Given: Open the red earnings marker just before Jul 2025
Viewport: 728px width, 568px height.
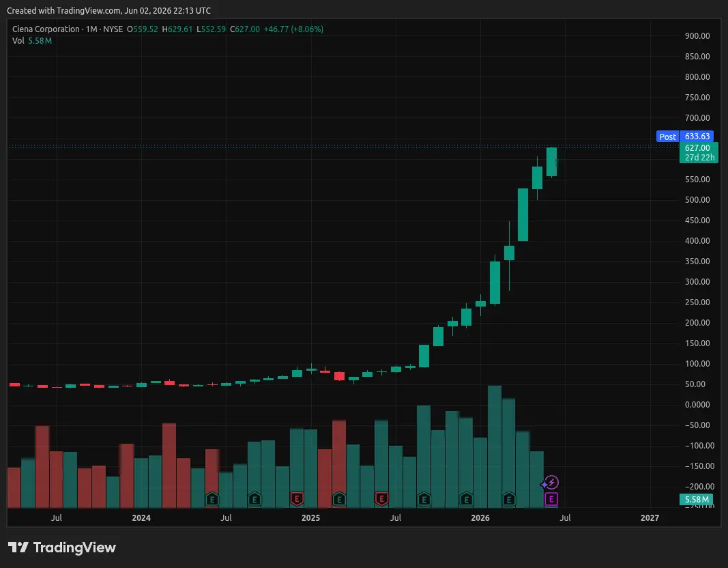Looking at the screenshot, I should [x=381, y=499].
